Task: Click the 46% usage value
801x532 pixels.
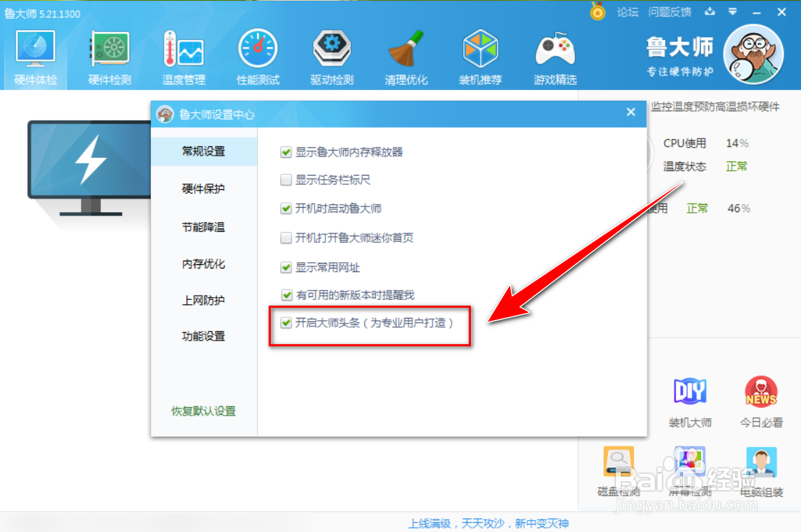Action: pos(739,209)
